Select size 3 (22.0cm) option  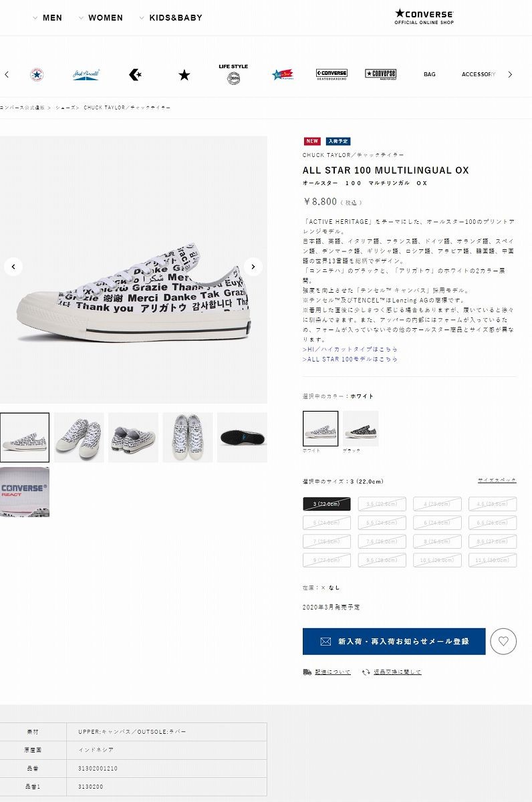[326, 504]
